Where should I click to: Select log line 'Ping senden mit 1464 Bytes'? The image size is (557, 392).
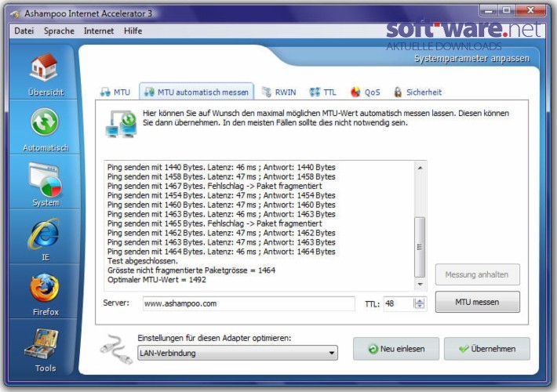coord(221,252)
